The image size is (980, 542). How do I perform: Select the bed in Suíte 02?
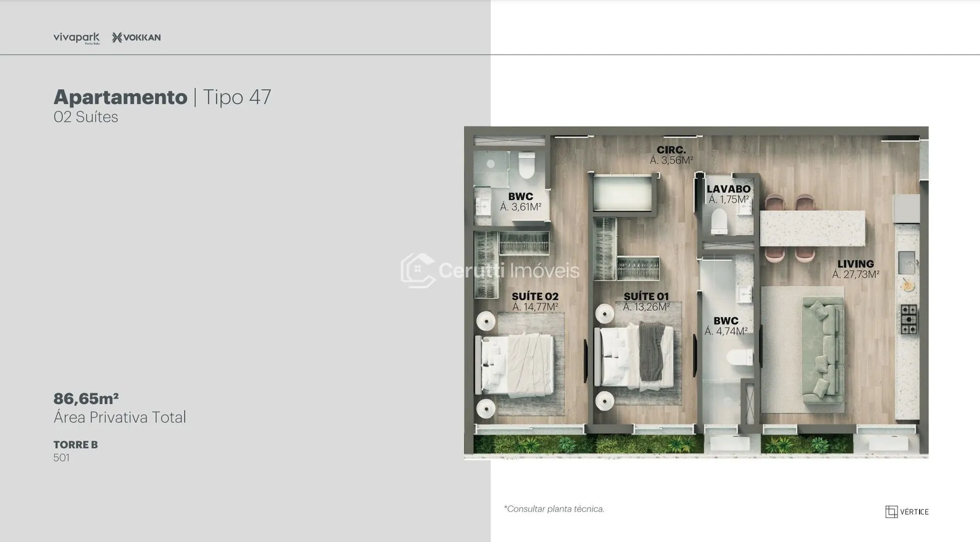[517, 364]
